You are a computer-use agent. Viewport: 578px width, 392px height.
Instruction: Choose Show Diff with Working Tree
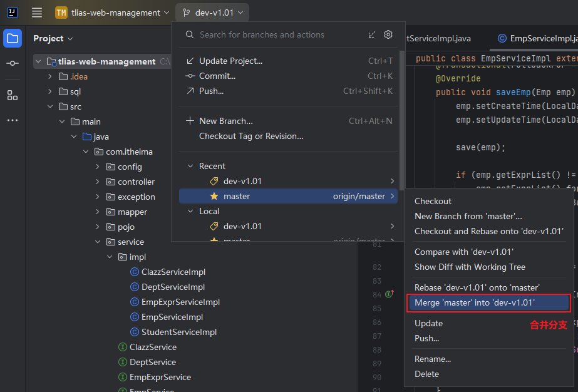(488, 267)
